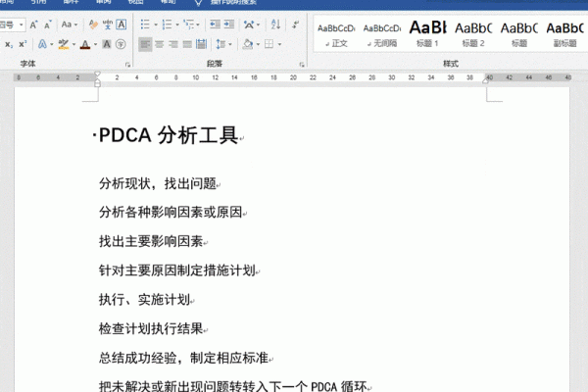This screenshot has width=588, height=392.
Task: Expand the Asian layout dropdown arrow
Action: tap(258, 25)
